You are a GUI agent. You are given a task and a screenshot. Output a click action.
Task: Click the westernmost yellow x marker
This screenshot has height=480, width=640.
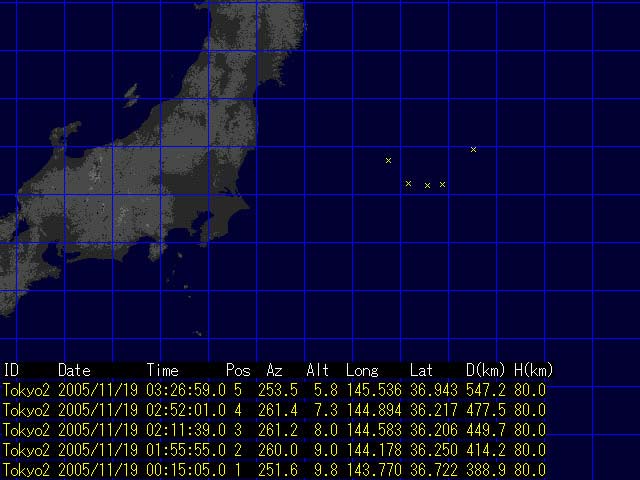(388, 160)
